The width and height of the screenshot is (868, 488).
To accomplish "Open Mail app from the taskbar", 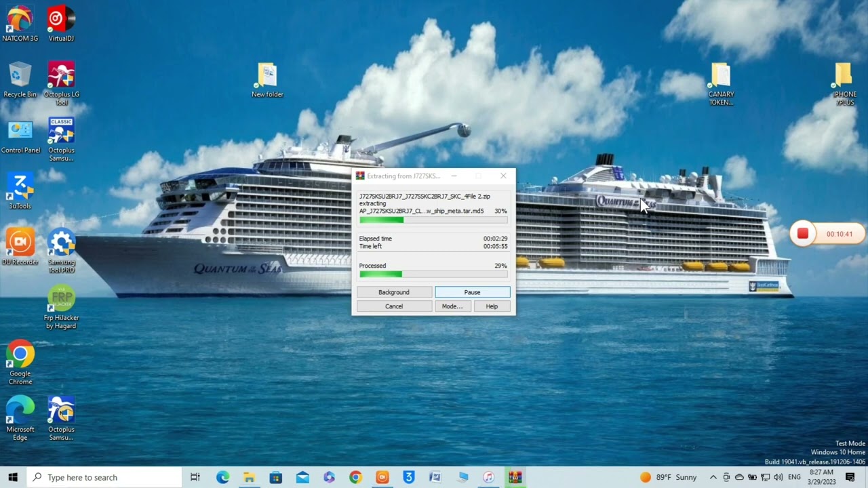I will point(302,477).
